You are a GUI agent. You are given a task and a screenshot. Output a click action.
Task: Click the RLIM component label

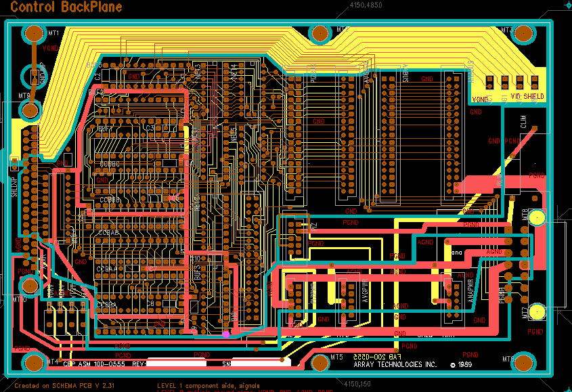click(500, 179)
